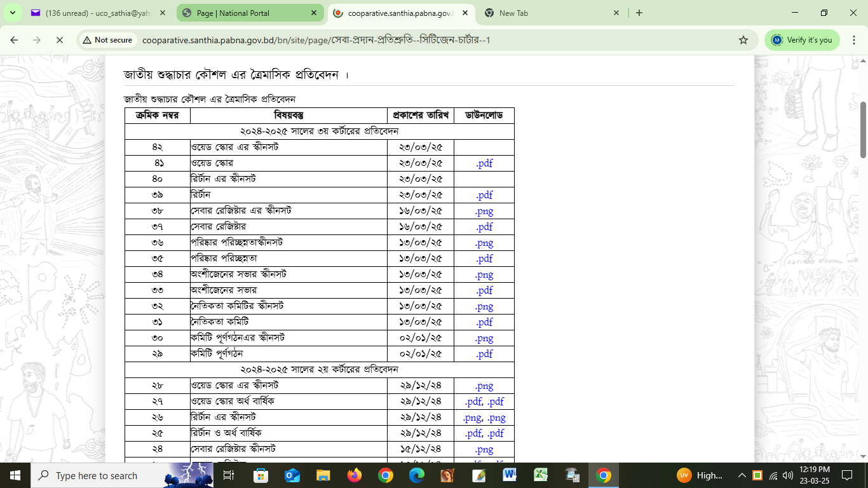
Task: Open File Explorer from the taskbar
Action: pos(323,475)
